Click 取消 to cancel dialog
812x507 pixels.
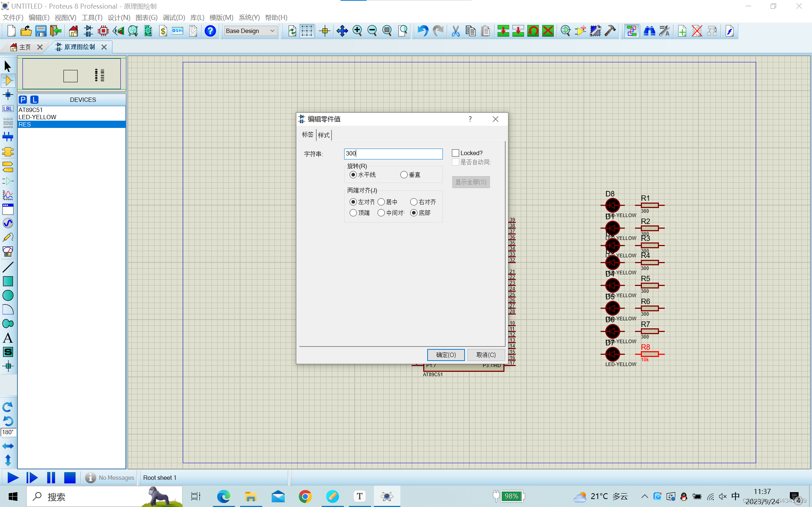tap(485, 354)
